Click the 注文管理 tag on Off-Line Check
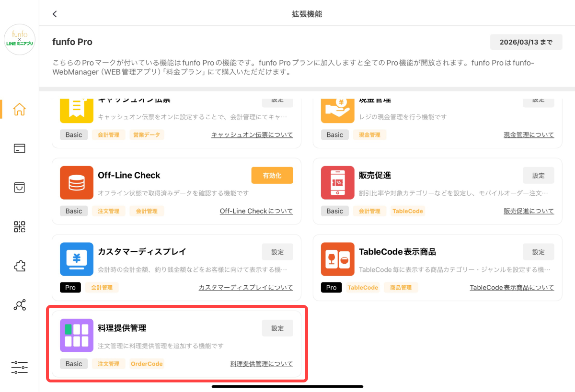The image size is (575, 392). click(108, 211)
